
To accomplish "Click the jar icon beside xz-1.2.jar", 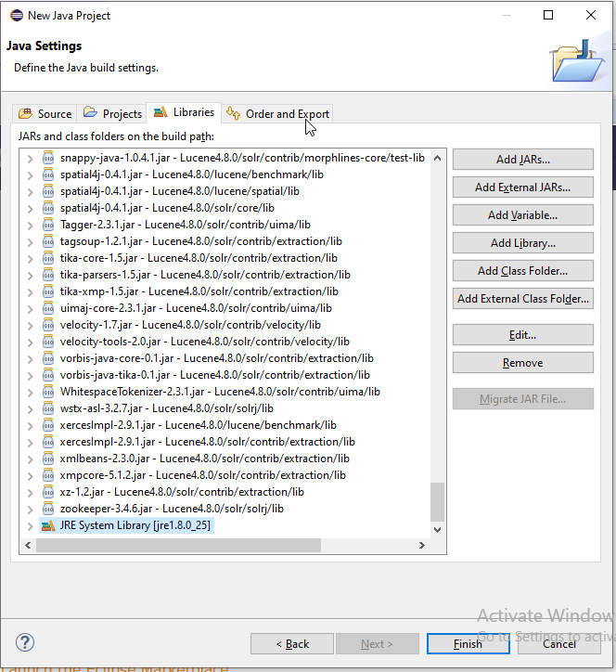I will pos(48,492).
